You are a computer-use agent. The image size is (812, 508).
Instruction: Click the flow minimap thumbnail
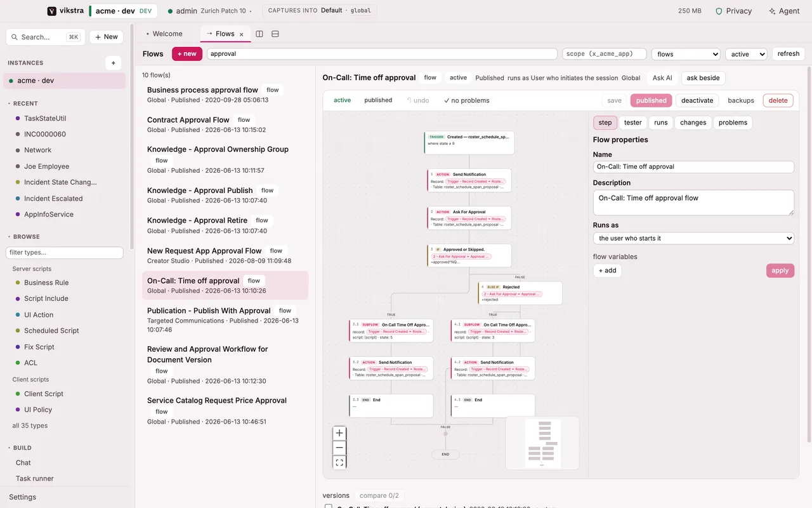542,443
